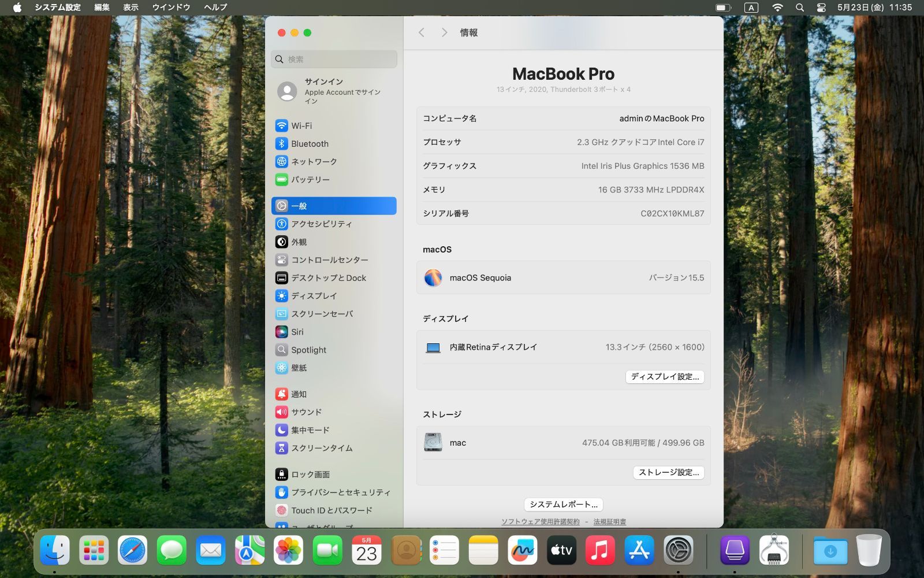Click 2.3 GHz クアッドコアIntel Core i7 value

tap(640, 142)
